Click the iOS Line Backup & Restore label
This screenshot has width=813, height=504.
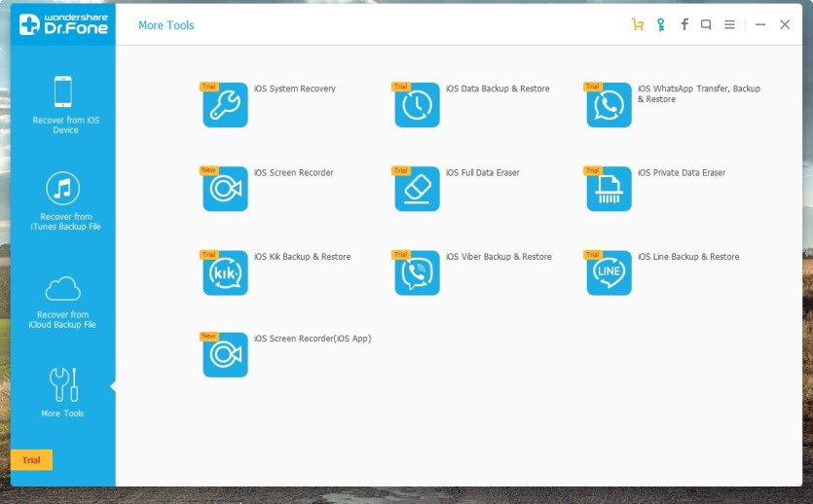pos(688,257)
